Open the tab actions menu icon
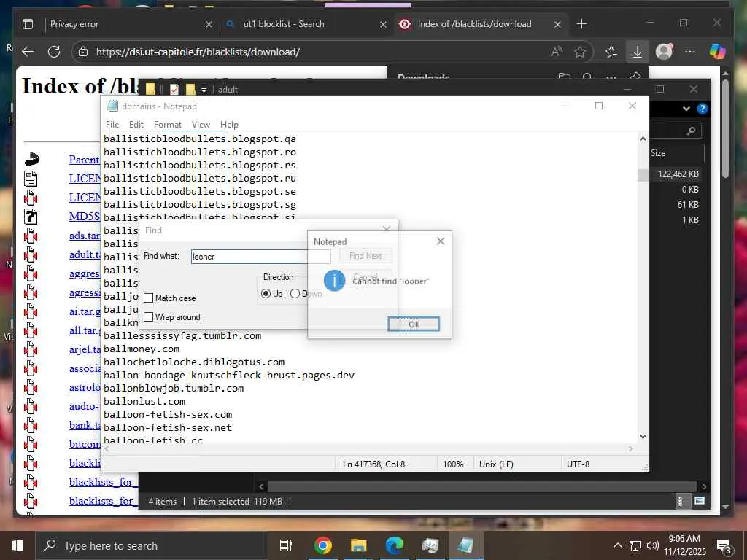Screen dimensions: 747x560 (x=28, y=24)
